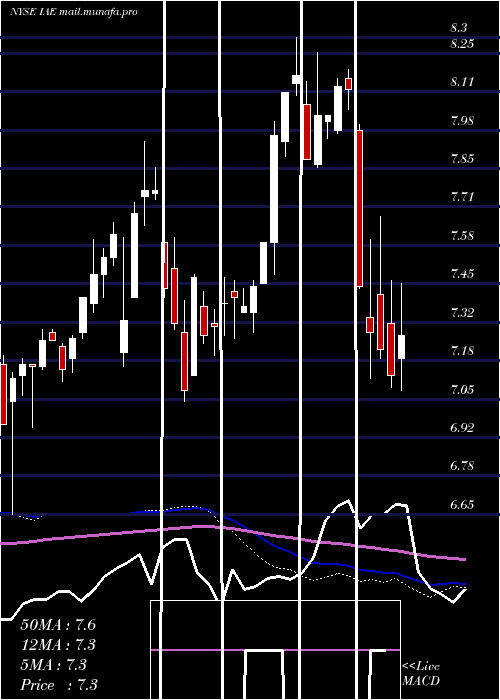Click the 6.65 price axis label
This screenshot has width=500, height=700.
(x=462, y=505)
